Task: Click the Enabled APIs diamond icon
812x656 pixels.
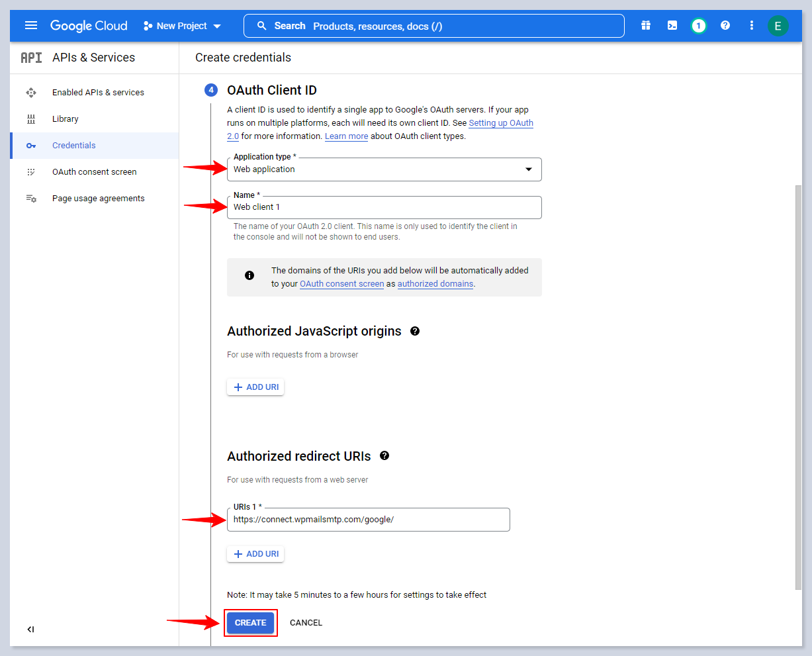Action: tap(31, 93)
